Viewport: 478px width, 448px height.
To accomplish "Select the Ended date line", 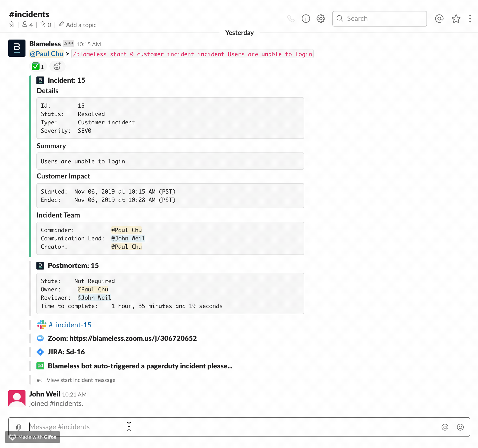I will [x=108, y=200].
